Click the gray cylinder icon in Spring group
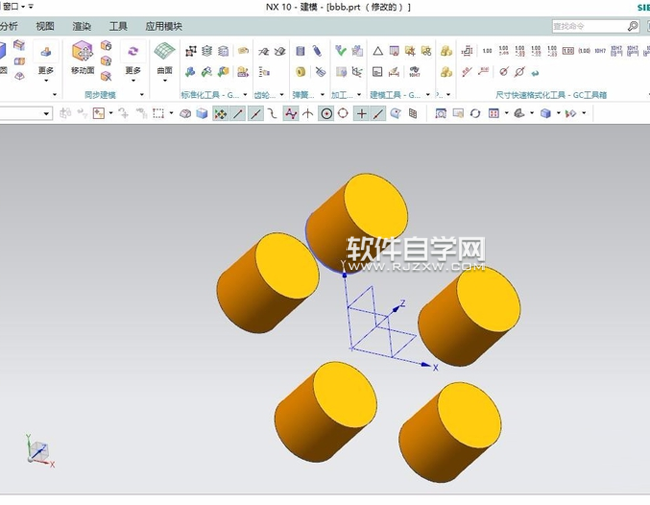Viewport: 650px width, 505px height. coord(301,51)
